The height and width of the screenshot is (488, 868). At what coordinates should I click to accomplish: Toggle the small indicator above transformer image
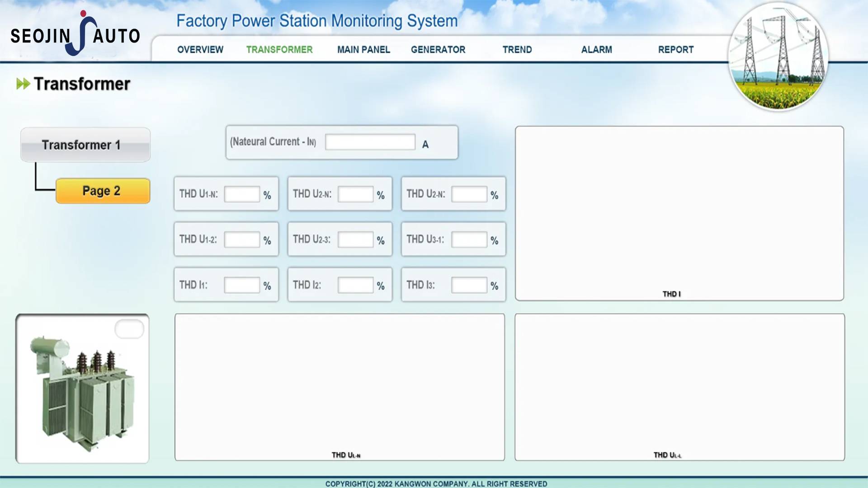click(x=129, y=329)
